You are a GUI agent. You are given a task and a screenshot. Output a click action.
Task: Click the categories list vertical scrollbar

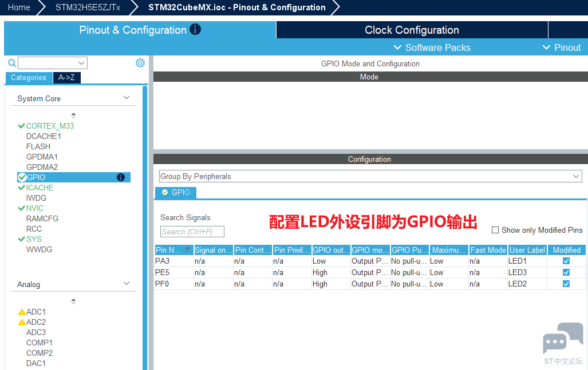(145, 228)
